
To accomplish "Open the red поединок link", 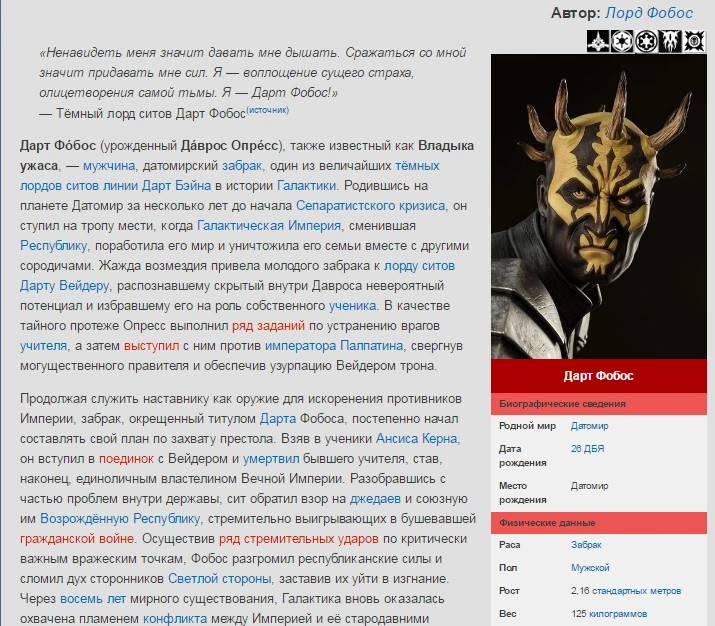I will click(x=126, y=459).
